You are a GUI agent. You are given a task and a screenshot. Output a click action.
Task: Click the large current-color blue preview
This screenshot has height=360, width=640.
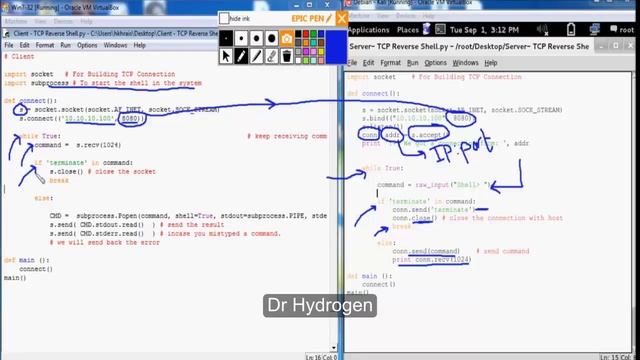click(336, 47)
